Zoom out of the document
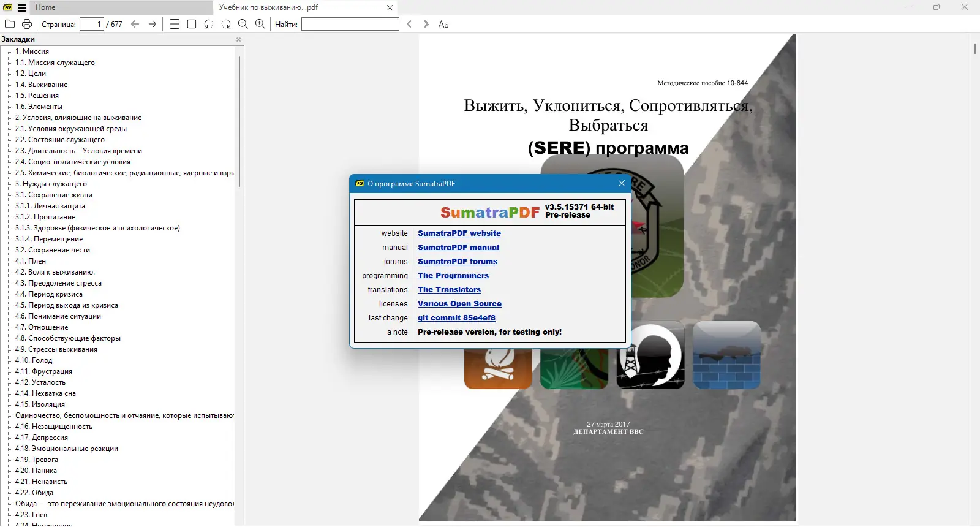The height and width of the screenshot is (527, 980). click(x=243, y=24)
